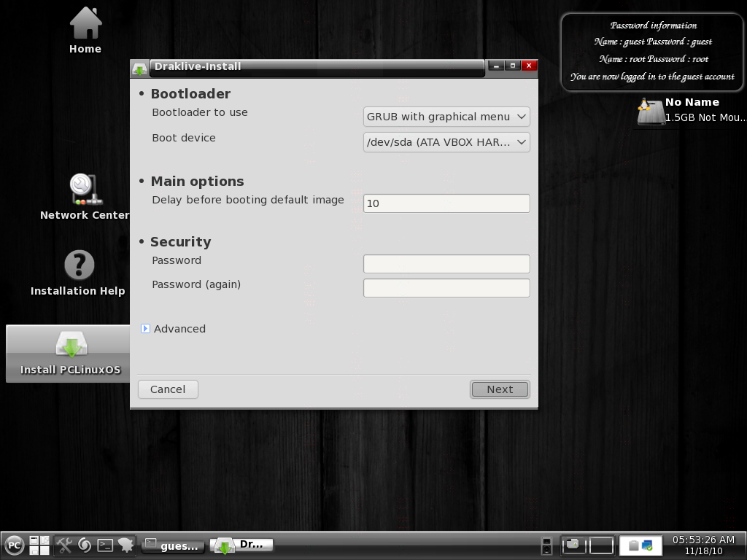747x560 pixels.
Task: Click the Password entry field
Action: click(x=446, y=263)
